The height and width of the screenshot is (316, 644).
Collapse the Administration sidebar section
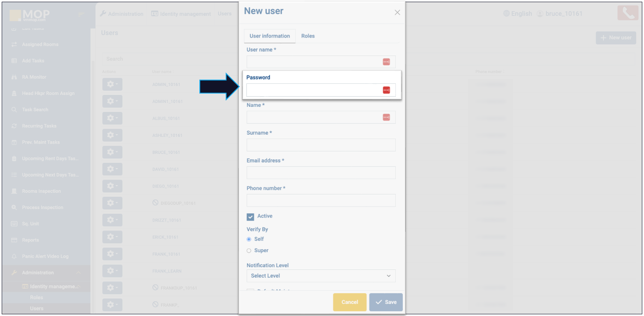(x=79, y=273)
